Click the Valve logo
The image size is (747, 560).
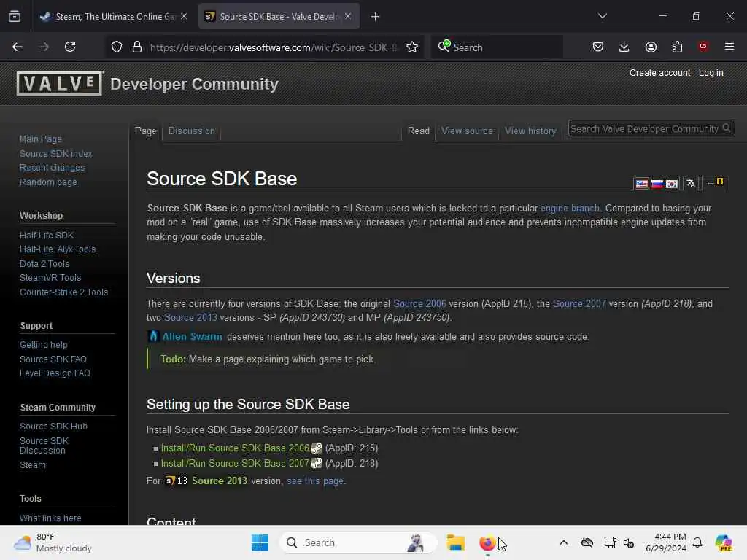coord(60,83)
